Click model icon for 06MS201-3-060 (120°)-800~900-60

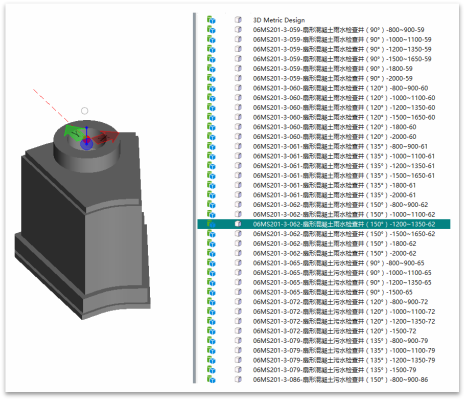(x=211, y=88)
